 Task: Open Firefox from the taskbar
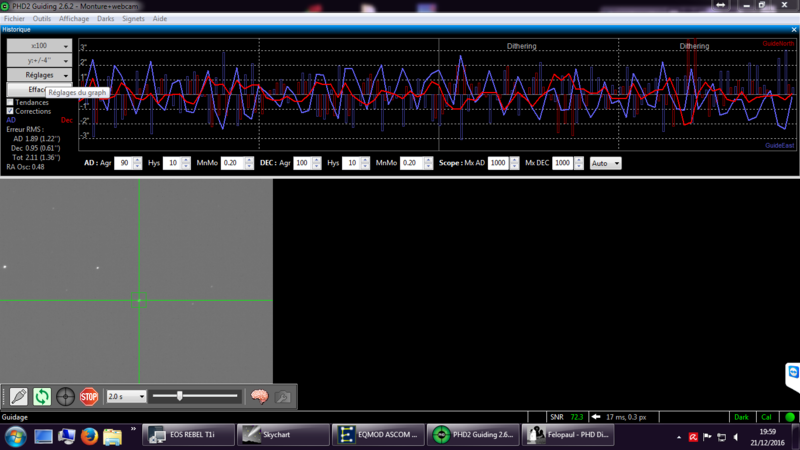coord(89,436)
